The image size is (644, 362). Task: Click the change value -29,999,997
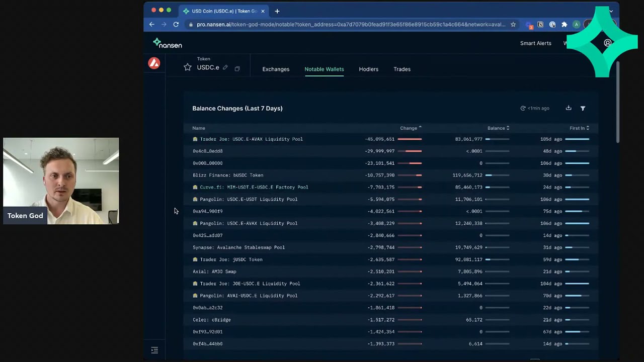pos(380,151)
